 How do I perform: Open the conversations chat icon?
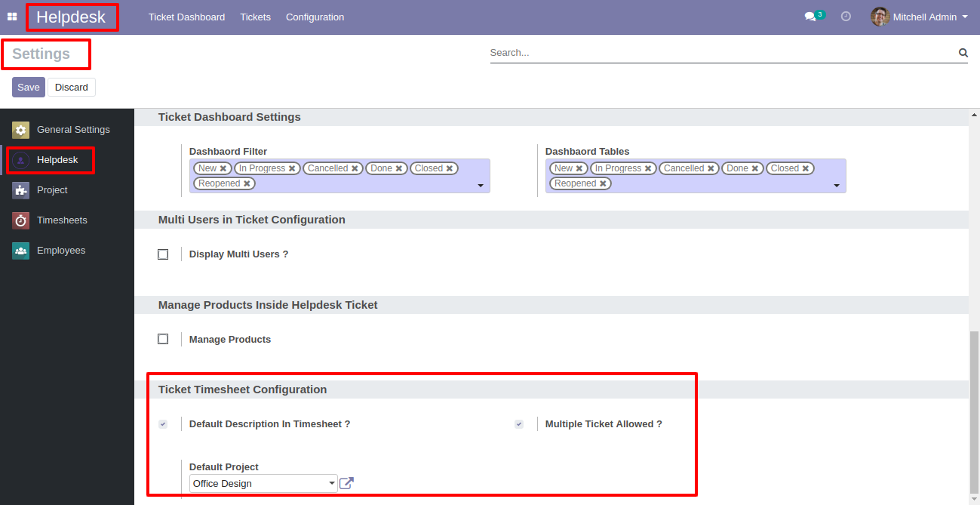[x=810, y=17]
